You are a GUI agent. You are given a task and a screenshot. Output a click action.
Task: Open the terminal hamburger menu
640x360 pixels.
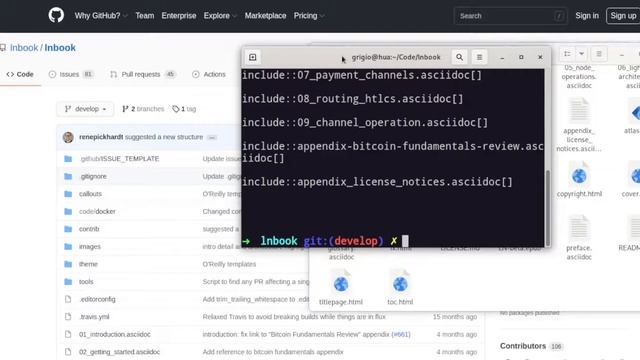pyautogui.click(x=480, y=57)
